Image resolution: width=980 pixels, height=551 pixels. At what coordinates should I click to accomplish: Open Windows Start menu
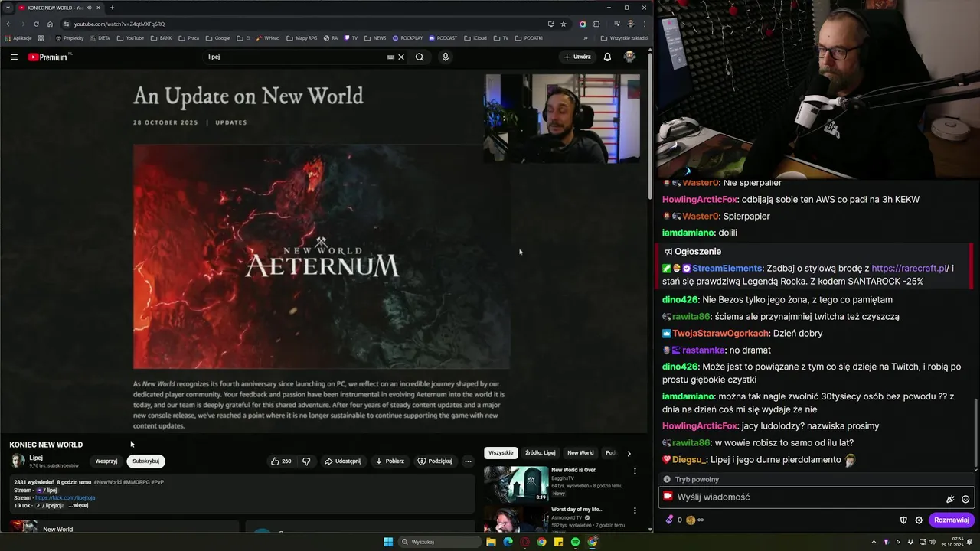coord(388,542)
